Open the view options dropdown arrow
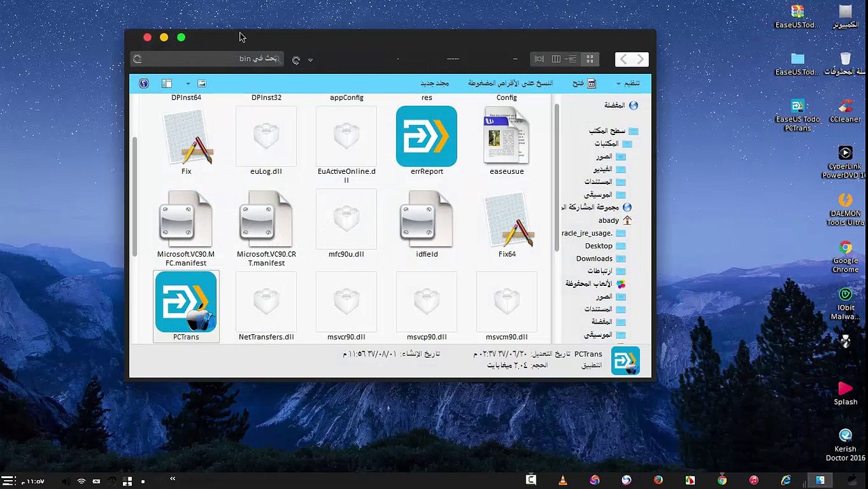The image size is (868, 489). 188,84
